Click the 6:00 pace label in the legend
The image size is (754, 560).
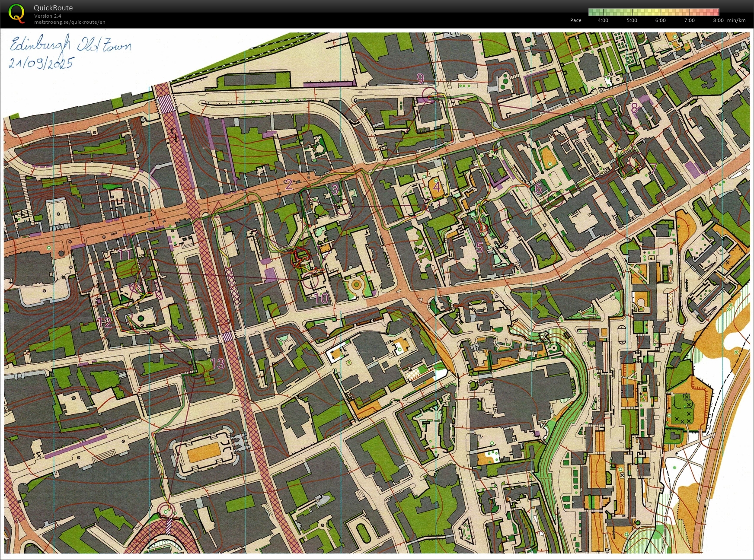click(x=660, y=20)
